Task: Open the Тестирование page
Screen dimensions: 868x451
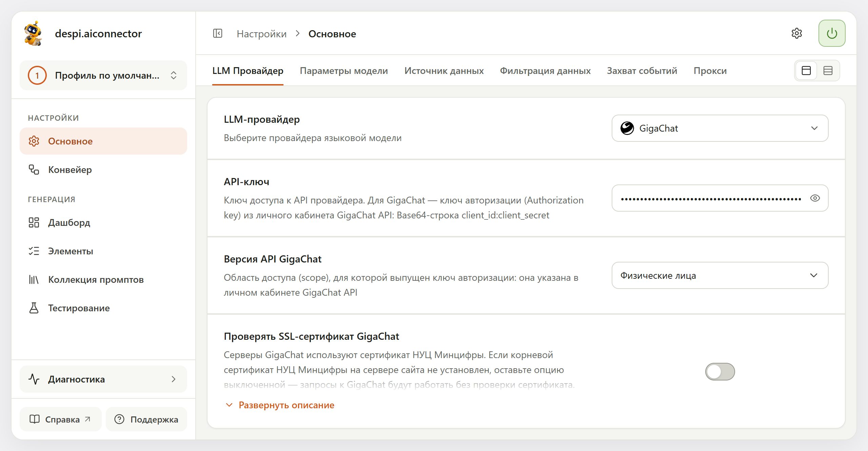Action: coord(103,308)
